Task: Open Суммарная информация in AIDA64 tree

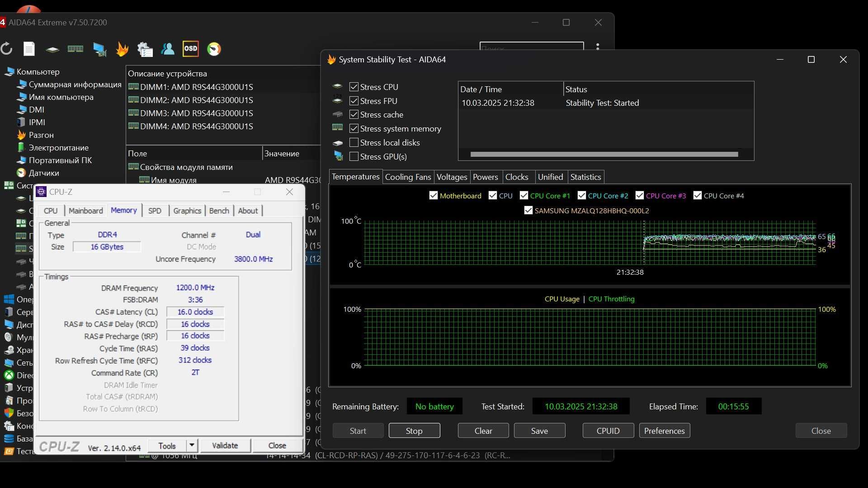Action: coord(75,84)
